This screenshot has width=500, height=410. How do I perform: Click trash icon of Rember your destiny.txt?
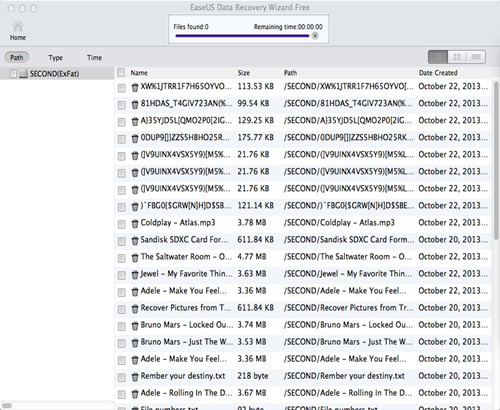(135, 377)
